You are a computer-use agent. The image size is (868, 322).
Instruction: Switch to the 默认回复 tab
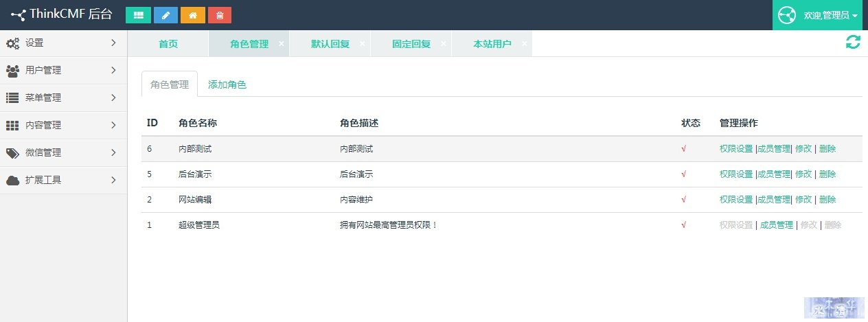330,44
